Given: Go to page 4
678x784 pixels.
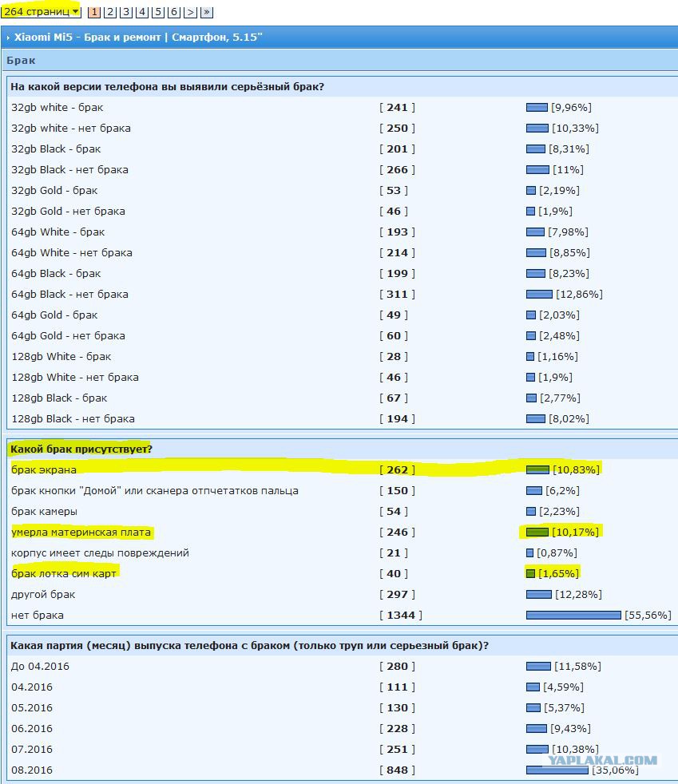Looking at the screenshot, I should point(142,12).
